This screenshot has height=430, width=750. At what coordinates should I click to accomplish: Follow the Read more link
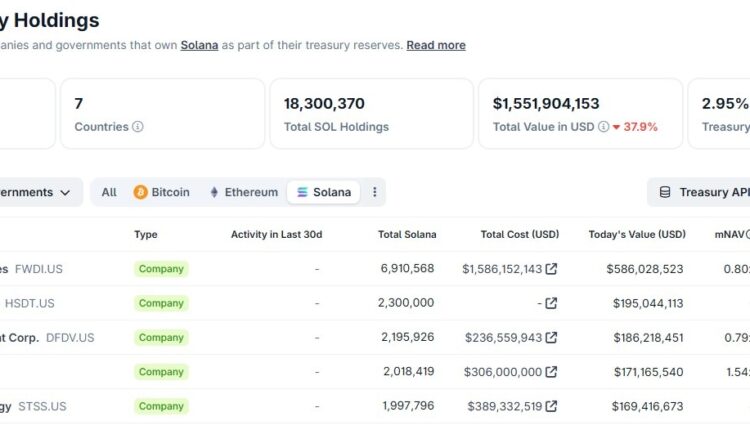435,45
